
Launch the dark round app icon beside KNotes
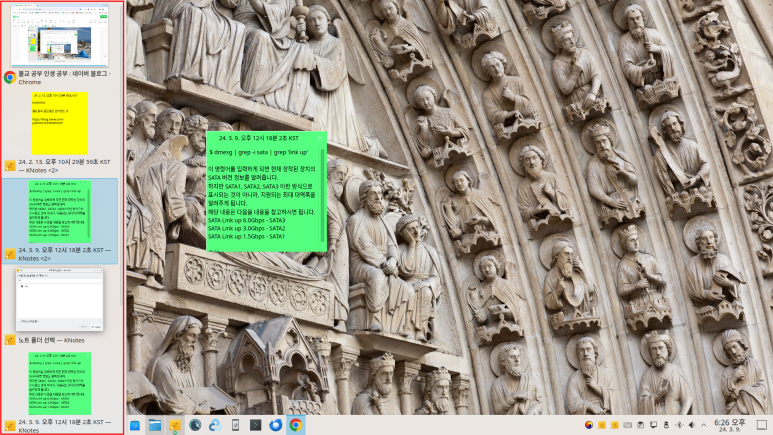pyautogui.click(x=195, y=425)
